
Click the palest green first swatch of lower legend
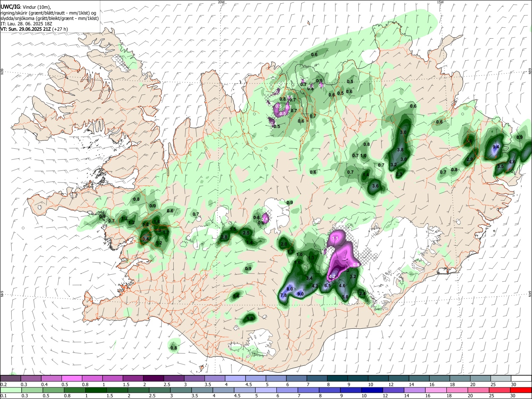(x=10, y=390)
